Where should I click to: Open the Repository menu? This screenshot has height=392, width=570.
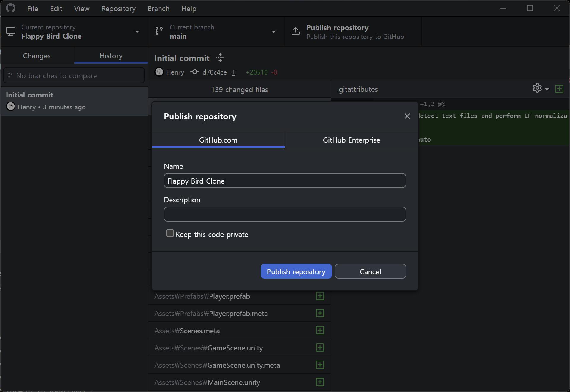pos(118,9)
